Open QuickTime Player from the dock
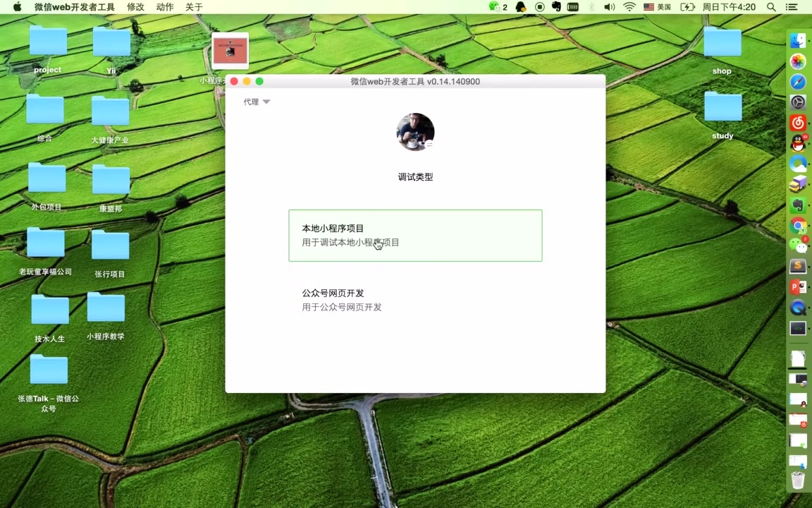The height and width of the screenshot is (508, 812). point(798,308)
